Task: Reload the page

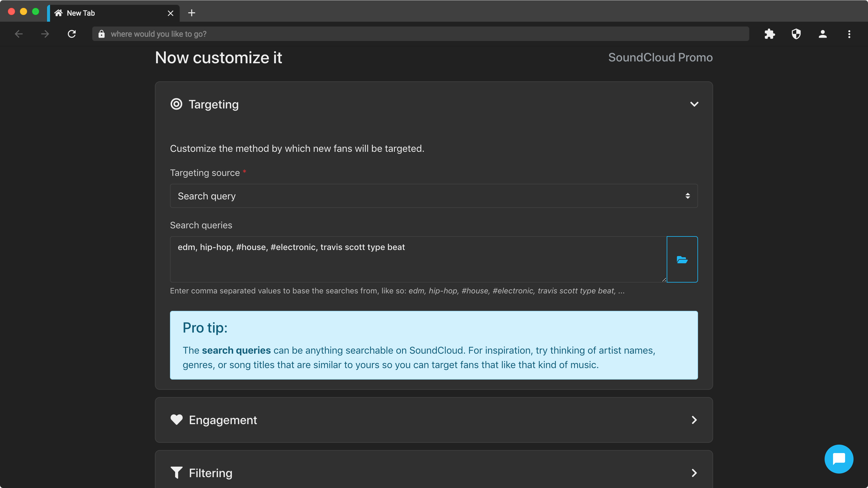Action: (72, 34)
